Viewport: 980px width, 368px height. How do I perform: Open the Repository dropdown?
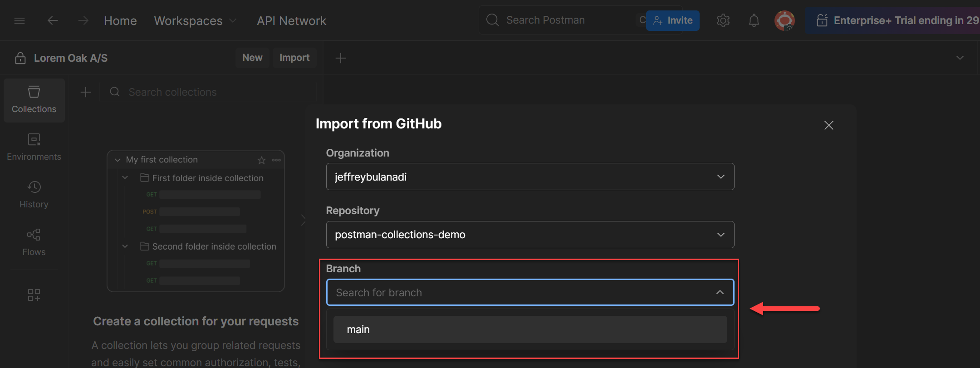(x=530, y=235)
